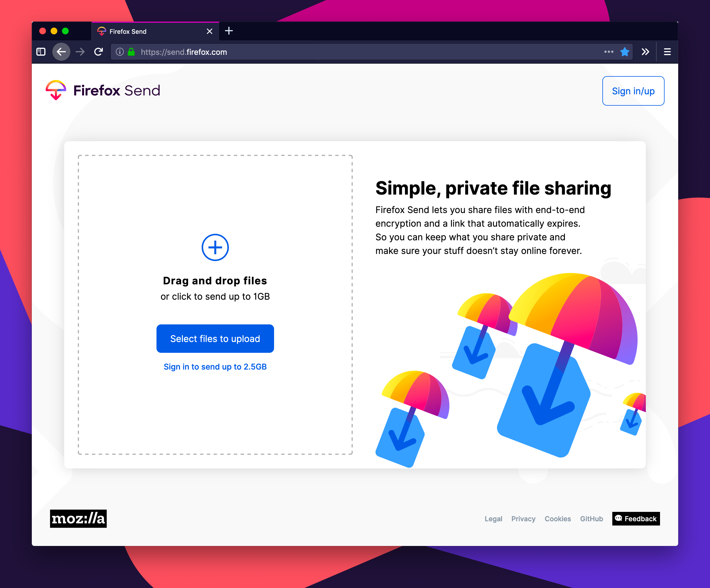Viewport: 710px width, 588px height.
Task: Click the browser back navigation arrow
Action: [62, 52]
